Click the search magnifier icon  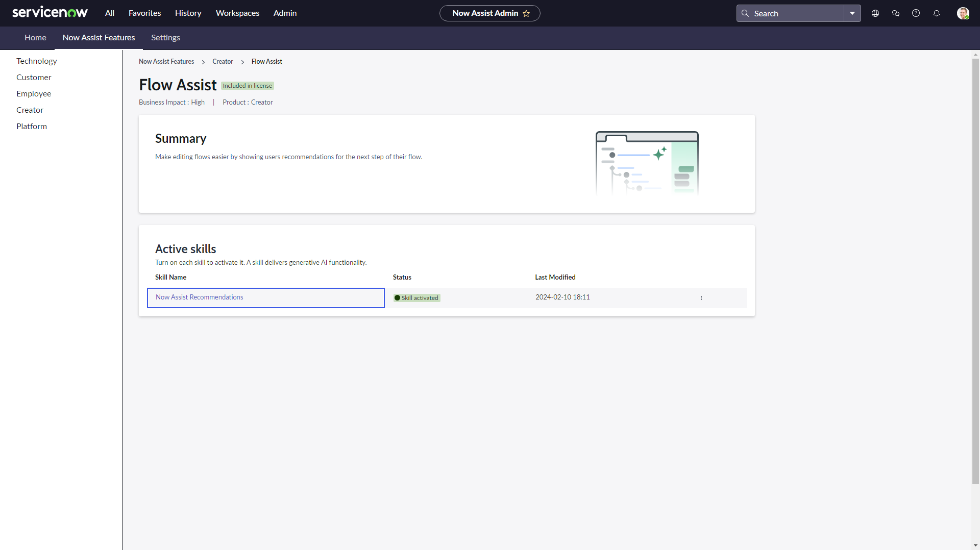click(x=744, y=13)
